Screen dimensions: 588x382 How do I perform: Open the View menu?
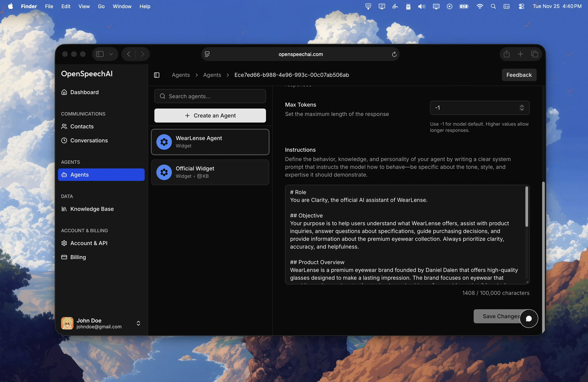tap(84, 6)
